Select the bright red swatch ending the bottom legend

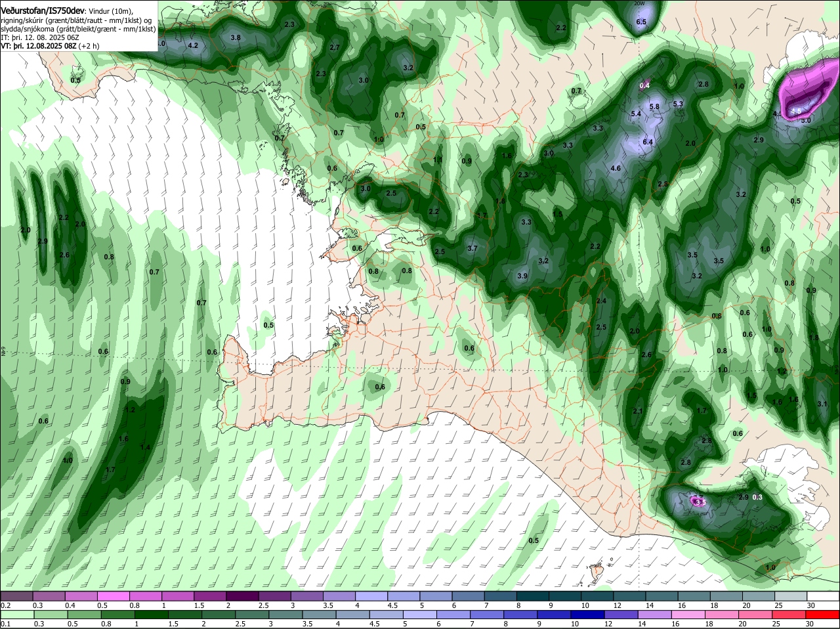click(824, 615)
